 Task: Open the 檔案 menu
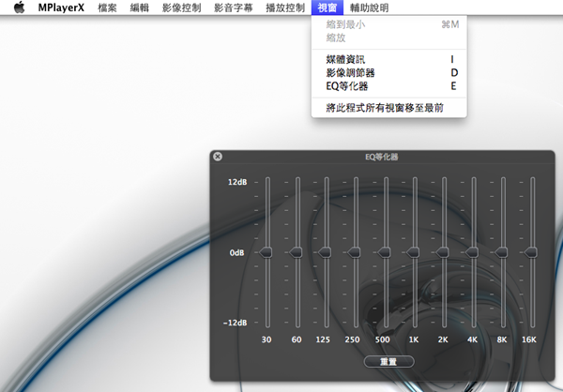[107, 8]
